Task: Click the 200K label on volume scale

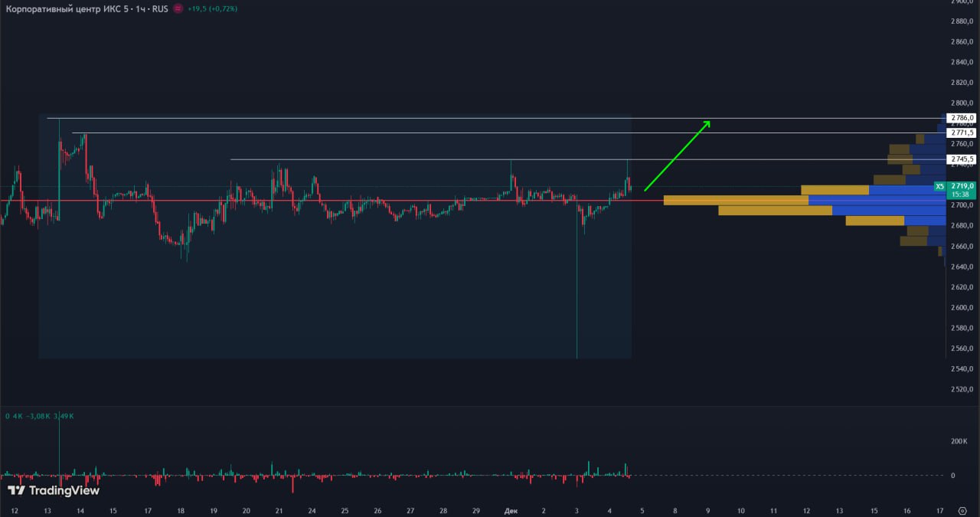Action: tap(959, 441)
